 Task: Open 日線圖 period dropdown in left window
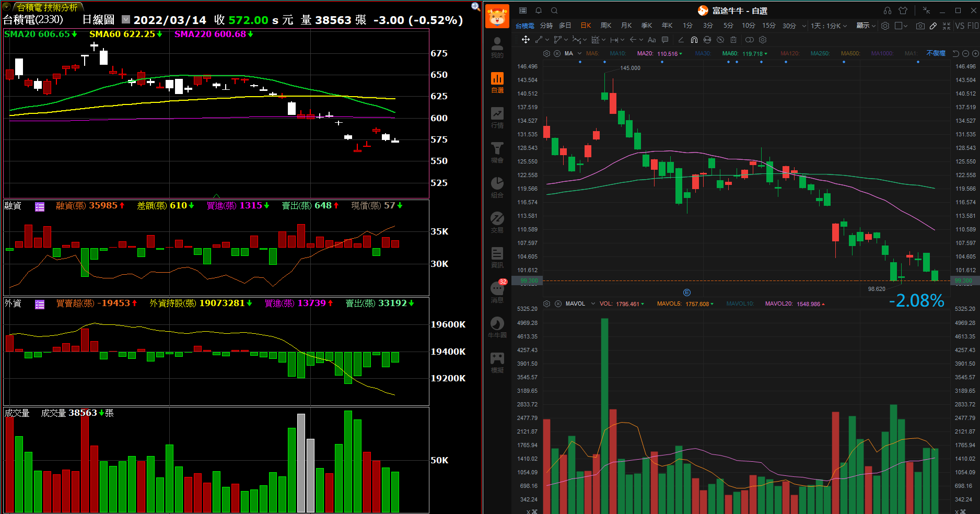[126, 19]
